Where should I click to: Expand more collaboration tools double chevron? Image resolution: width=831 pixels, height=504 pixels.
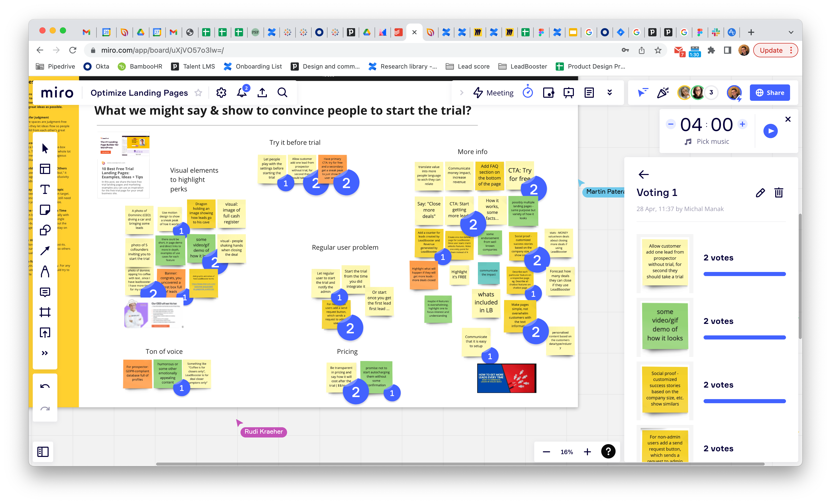(x=610, y=93)
